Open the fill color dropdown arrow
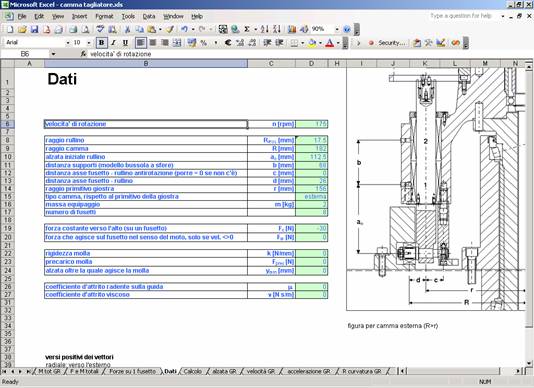Image resolution: width=534 pixels, height=388 pixels. click(320, 43)
